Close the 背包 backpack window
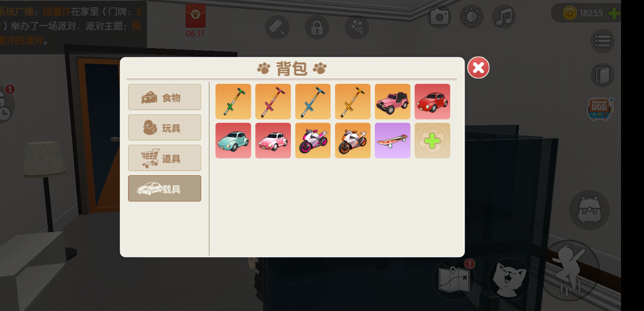 click(x=478, y=67)
